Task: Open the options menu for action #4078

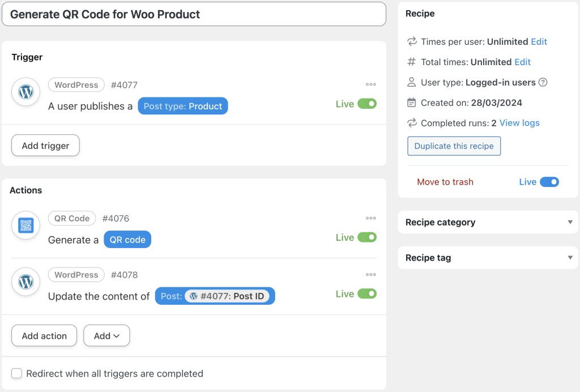Action: point(371,274)
